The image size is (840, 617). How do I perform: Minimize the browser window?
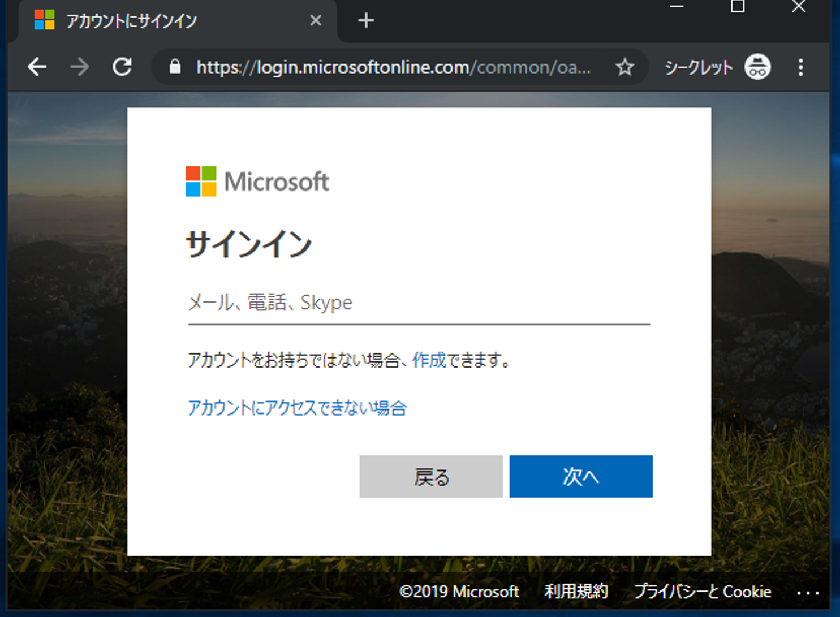[x=677, y=7]
